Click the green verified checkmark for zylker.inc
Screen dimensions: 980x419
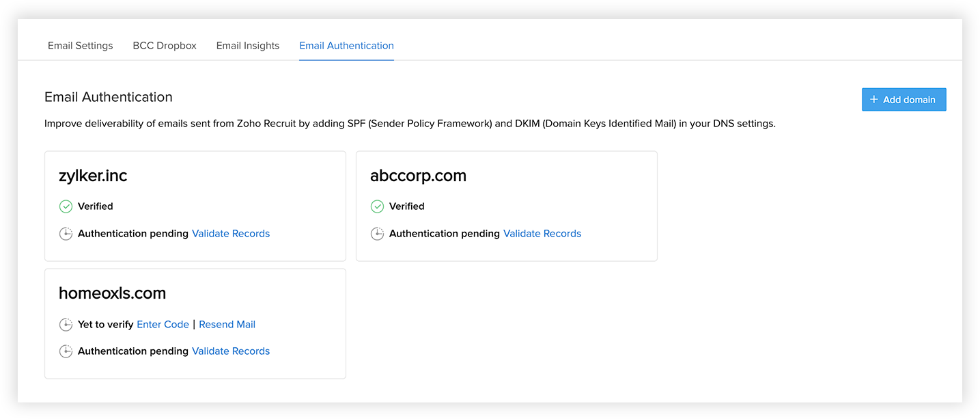coord(66,206)
